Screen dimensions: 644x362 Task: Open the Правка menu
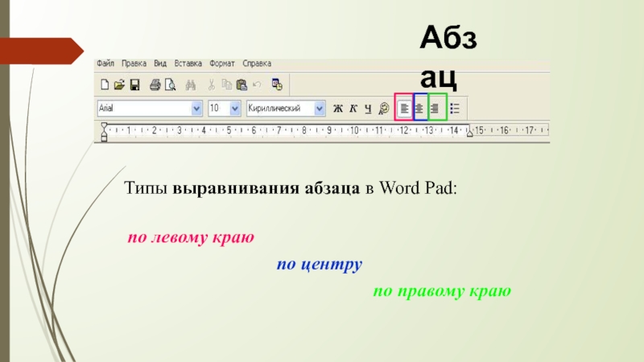134,64
